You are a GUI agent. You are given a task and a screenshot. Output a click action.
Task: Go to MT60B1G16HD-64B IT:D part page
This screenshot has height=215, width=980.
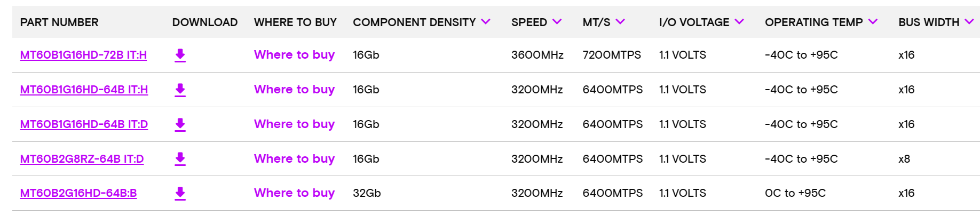pos(84,124)
